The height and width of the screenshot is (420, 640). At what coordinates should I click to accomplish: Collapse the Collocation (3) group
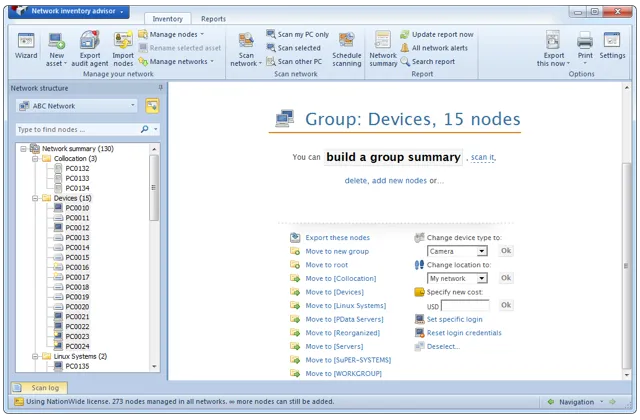pyautogui.click(x=35, y=158)
